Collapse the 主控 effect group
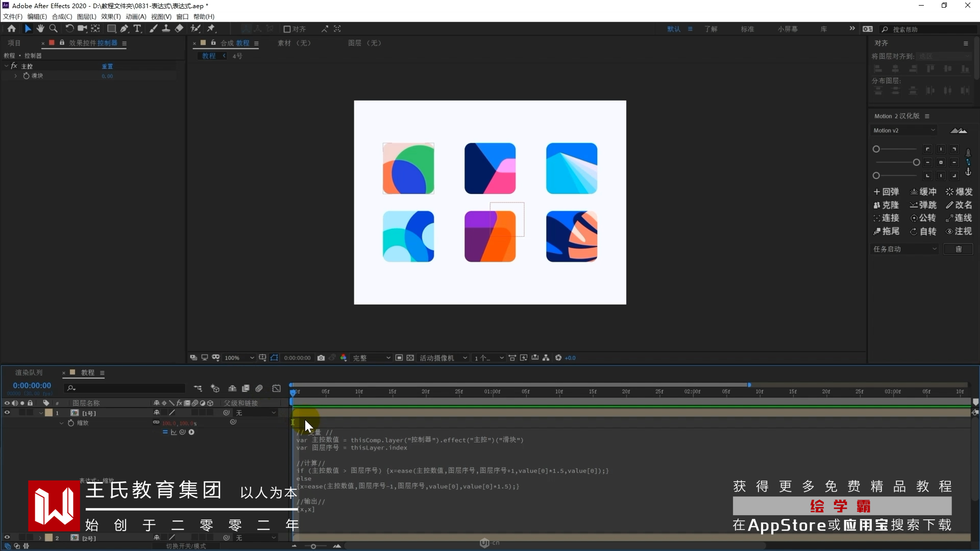The width and height of the screenshot is (980, 551). (6, 66)
